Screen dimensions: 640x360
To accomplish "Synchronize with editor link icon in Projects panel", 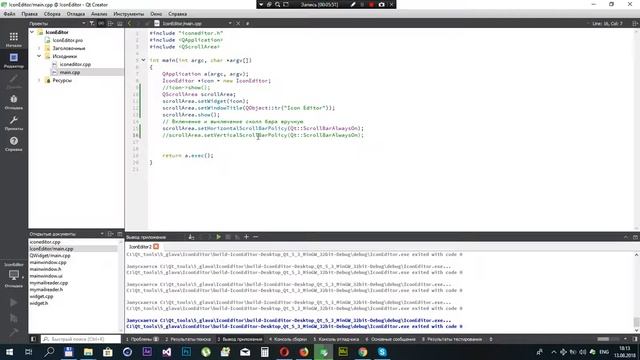I will (101, 24).
